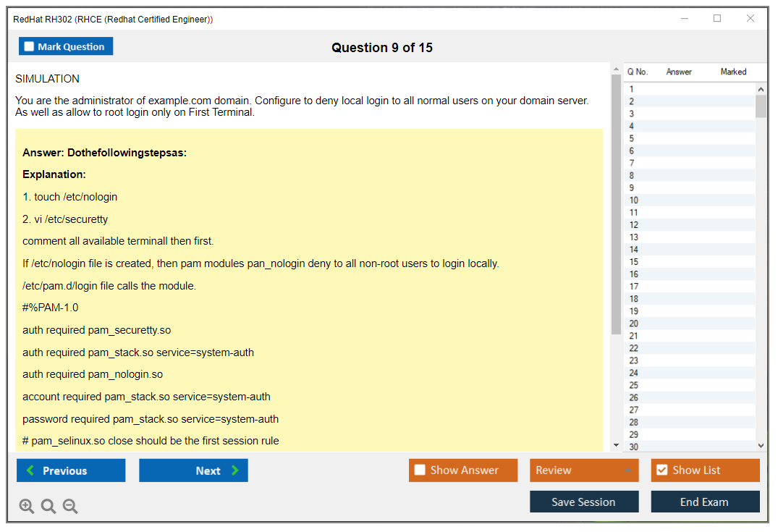The height and width of the screenshot is (532, 778).
Task: Click the zoom out magnifier icon
Action: click(70, 506)
